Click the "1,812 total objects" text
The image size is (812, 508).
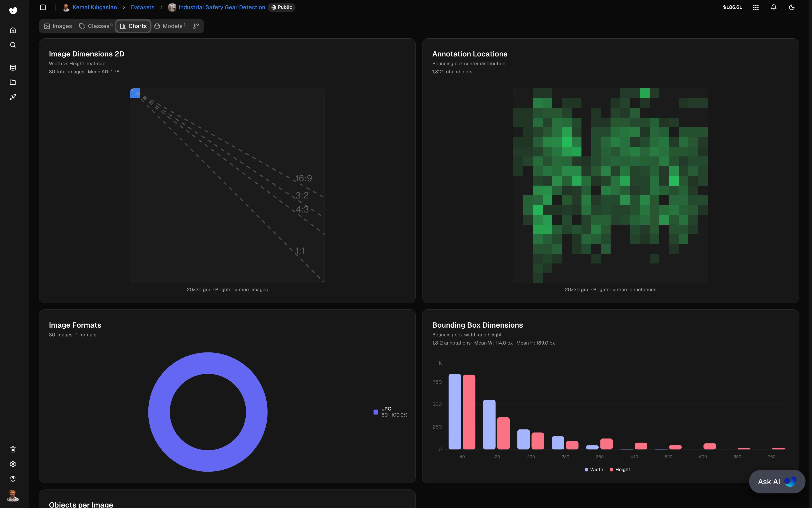click(452, 72)
